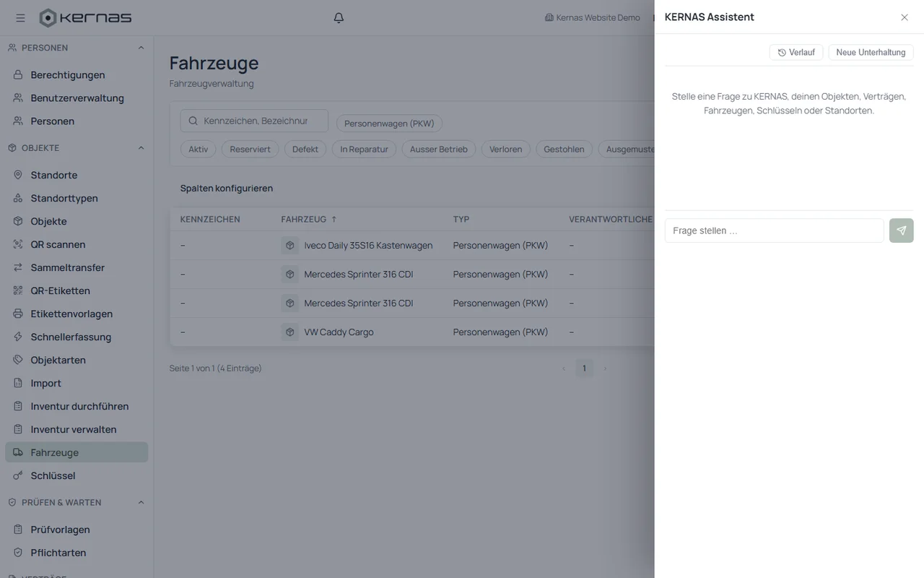The width and height of the screenshot is (924, 578).
Task: Toggle the Aktiv status filter
Action: pyautogui.click(x=199, y=149)
